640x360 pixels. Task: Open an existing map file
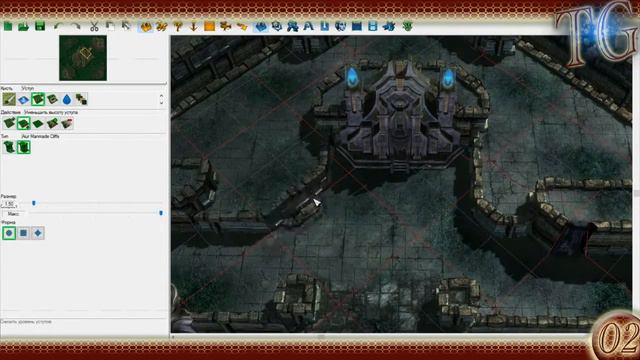click(x=23, y=27)
